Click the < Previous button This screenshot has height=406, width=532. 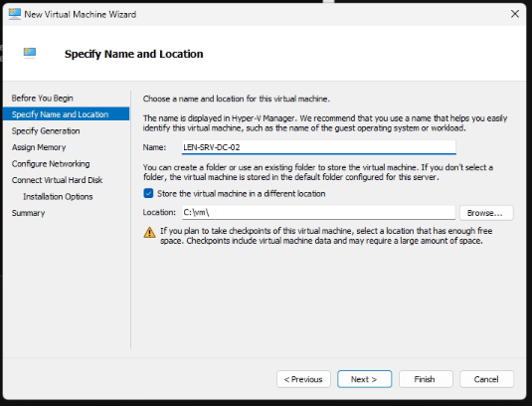[x=303, y=379]
